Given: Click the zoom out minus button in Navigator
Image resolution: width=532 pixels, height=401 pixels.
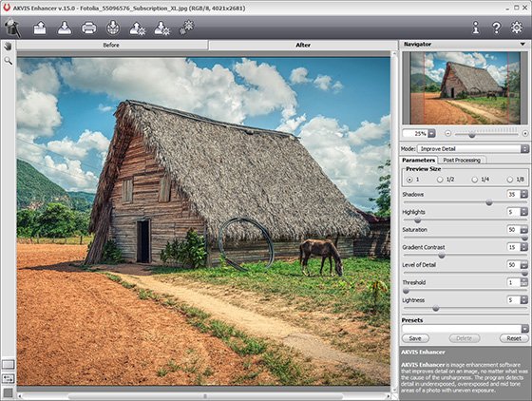Looking at the screenshot, I should [x=447, y=134].
